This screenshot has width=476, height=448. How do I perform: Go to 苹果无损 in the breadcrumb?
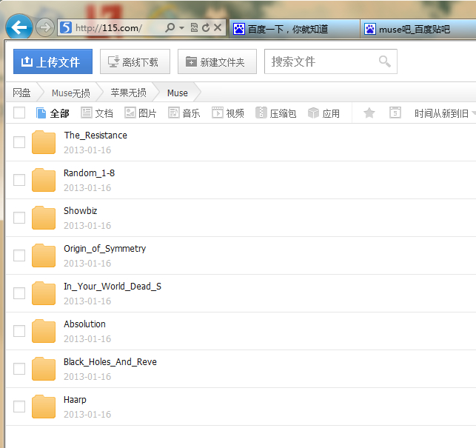tap(128, 93)
